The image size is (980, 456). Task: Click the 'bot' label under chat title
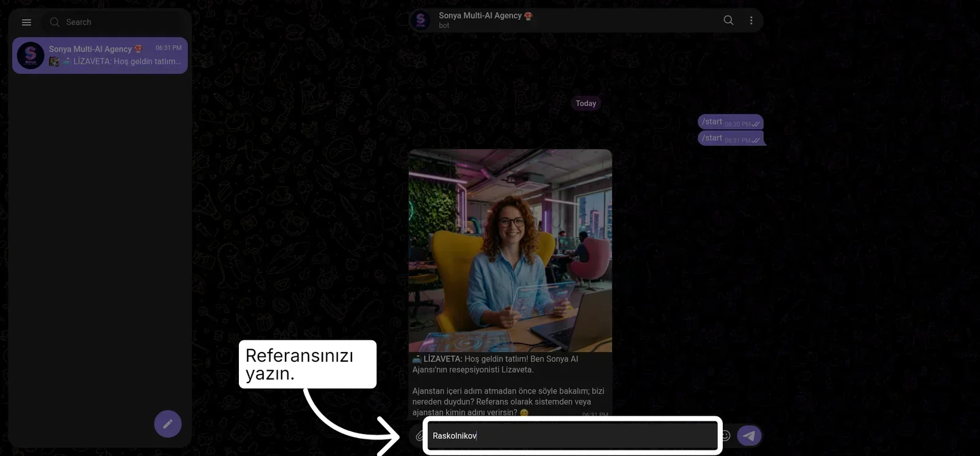coord(444,26)
